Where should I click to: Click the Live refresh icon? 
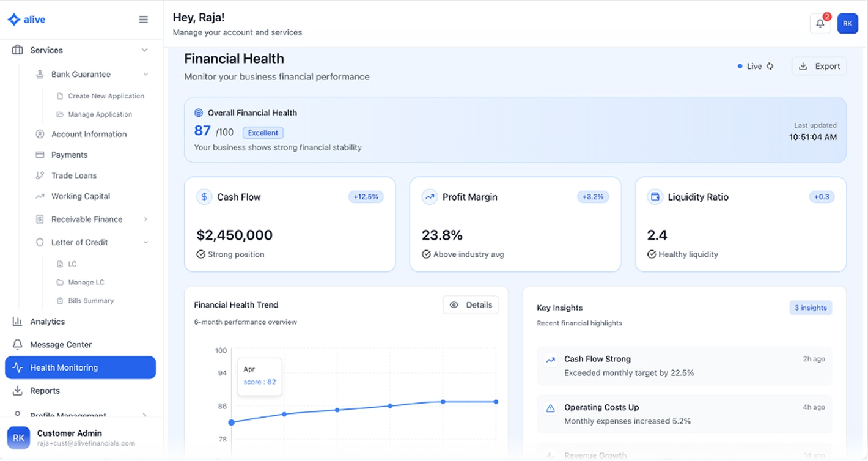(770, 67)
